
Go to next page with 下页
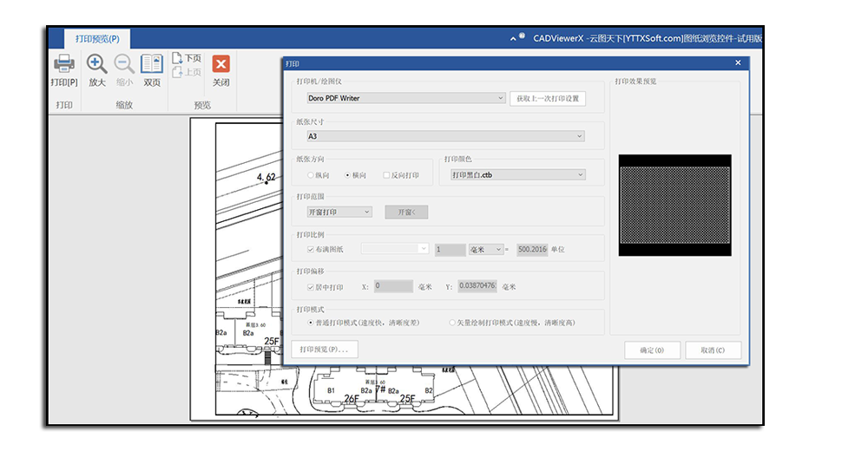[x=187, y=58]
